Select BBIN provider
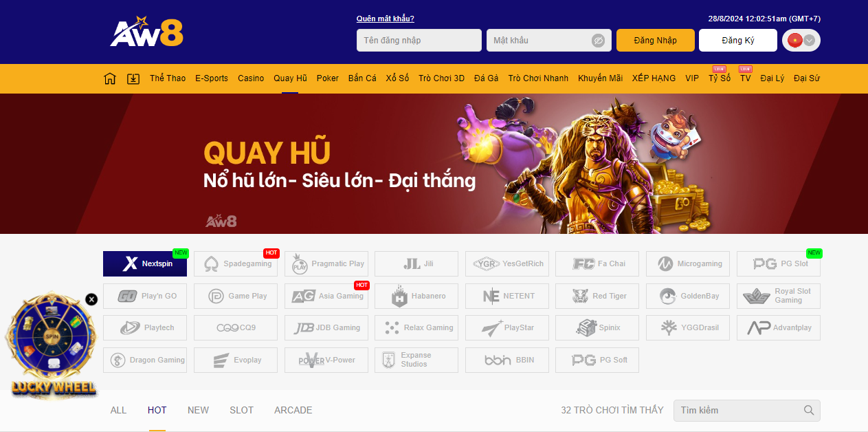Viewport: 868px width, 432px height. (507, 360)
